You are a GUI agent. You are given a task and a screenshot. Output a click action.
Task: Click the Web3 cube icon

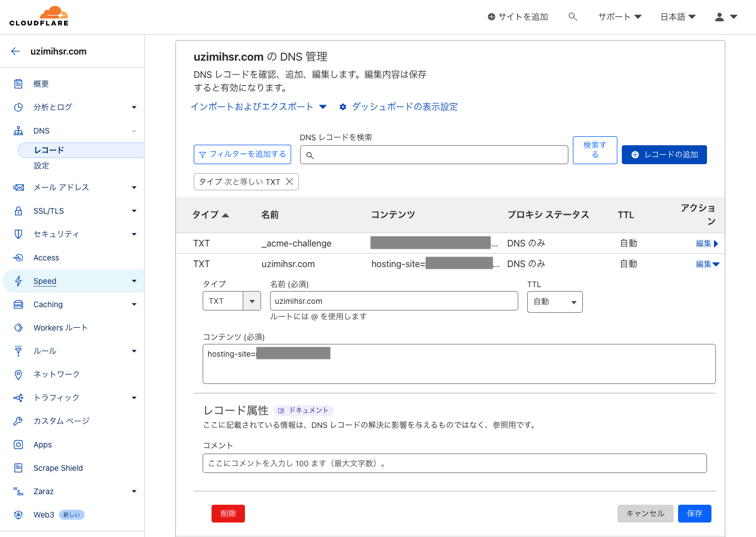click(18, 515)
